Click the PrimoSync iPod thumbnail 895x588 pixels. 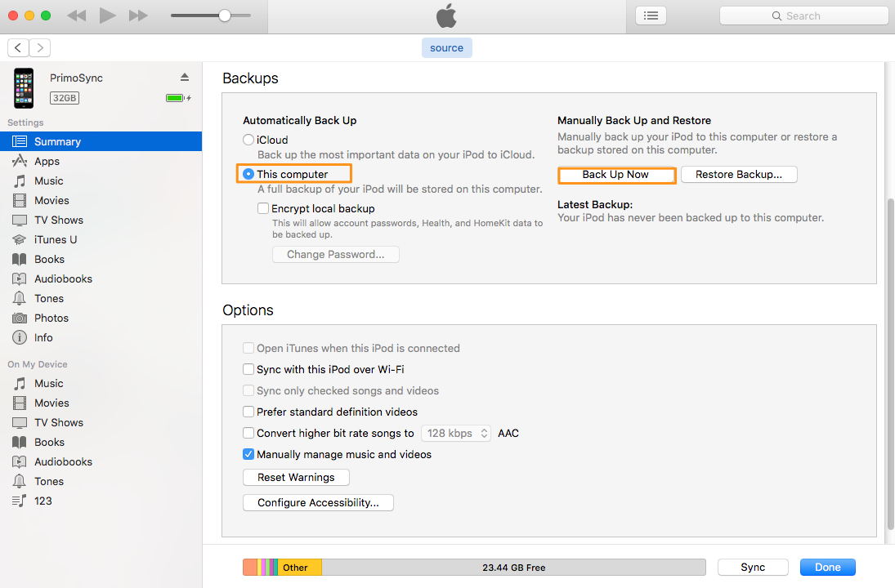coord(24,88)
